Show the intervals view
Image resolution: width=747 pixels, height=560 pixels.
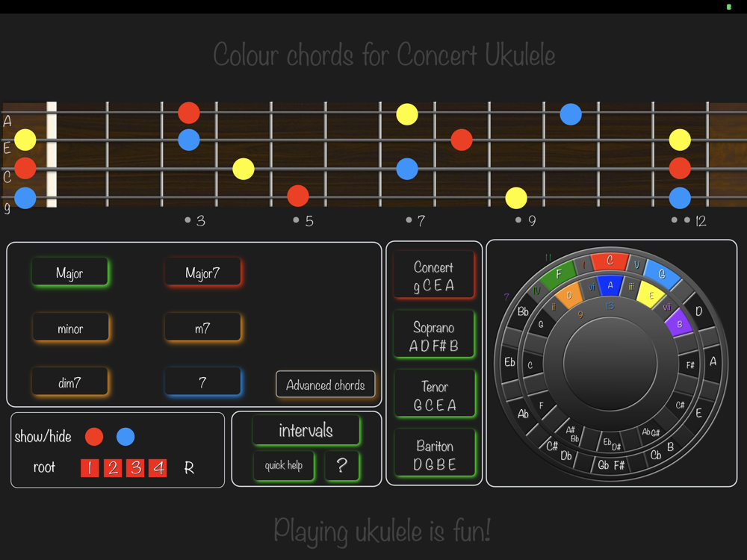click(x=306, y=431)
